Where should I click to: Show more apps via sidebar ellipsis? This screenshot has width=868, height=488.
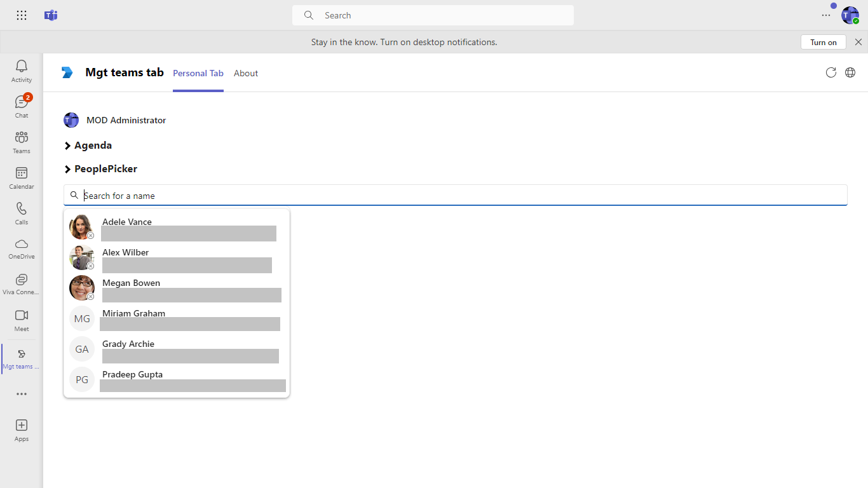point(22,394)
